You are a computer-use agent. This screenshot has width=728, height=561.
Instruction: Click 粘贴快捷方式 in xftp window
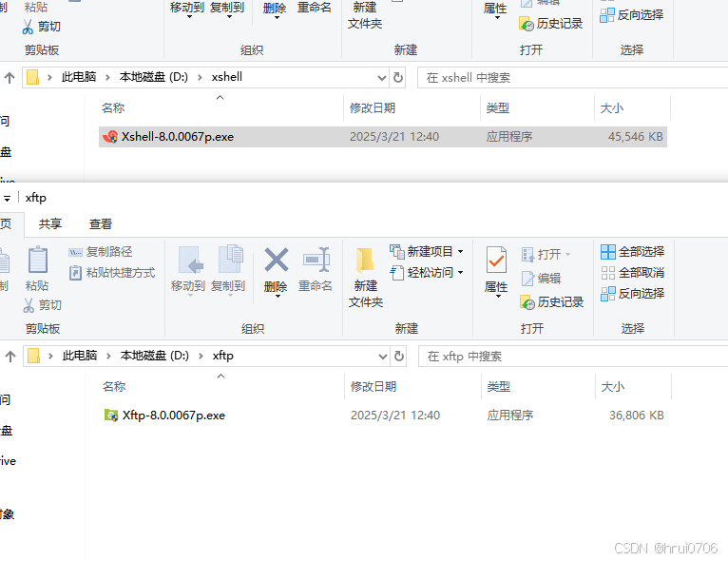point(112,273)
